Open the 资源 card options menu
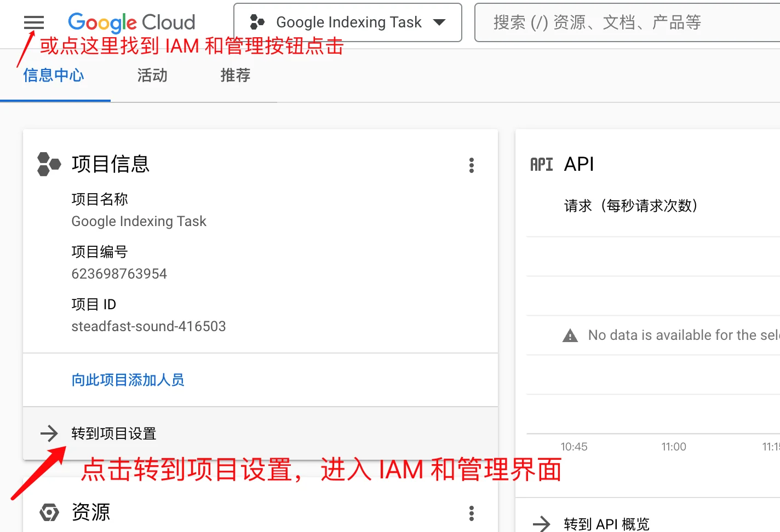 [x=472, y=513]
